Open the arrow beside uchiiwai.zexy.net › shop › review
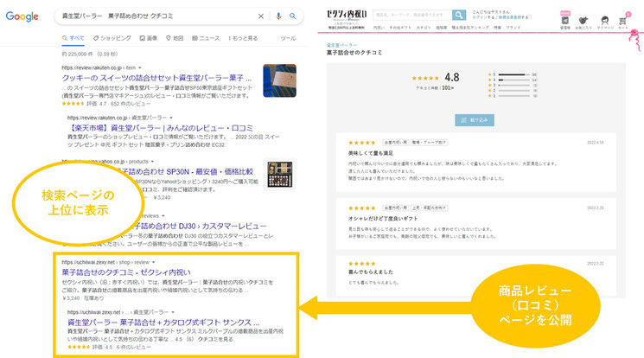The width and height of the screenshot is (644, 358). tap(154, 262)
